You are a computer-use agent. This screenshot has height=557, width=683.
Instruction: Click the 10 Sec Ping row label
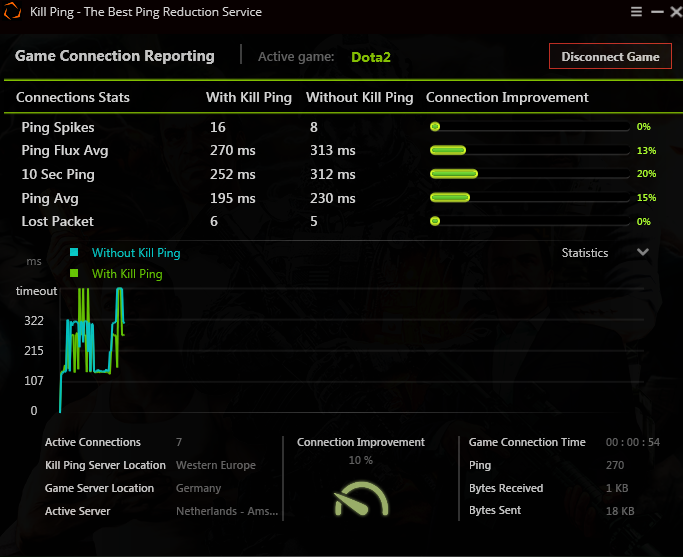pyautogui.click(x=58, y=174)
